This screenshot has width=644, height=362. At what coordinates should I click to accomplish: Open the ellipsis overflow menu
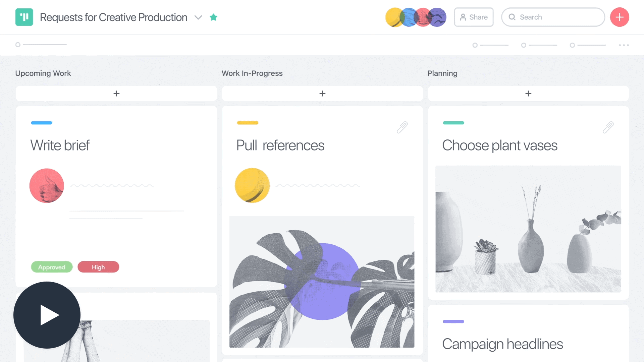tap(624, 45)
